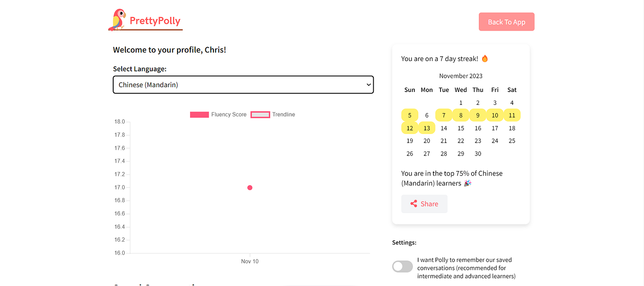Select day 30 in November calendar
Viewport: 644px width, 286px height.
click(478, 153)
